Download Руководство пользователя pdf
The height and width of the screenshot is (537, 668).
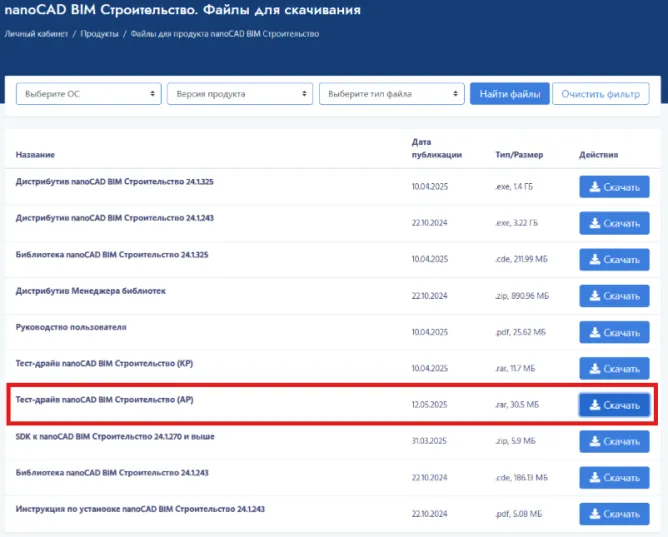(614, 332)
